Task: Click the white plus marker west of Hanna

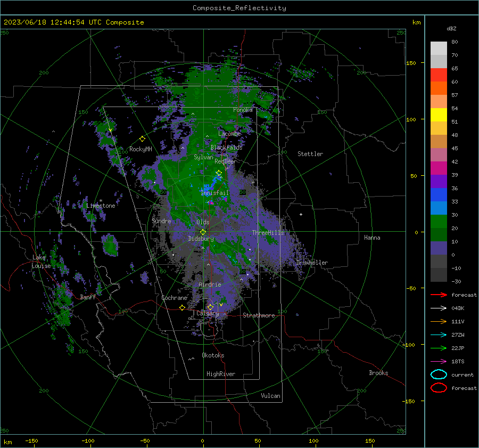Action: pyautogui.click(x=301, y=214)
